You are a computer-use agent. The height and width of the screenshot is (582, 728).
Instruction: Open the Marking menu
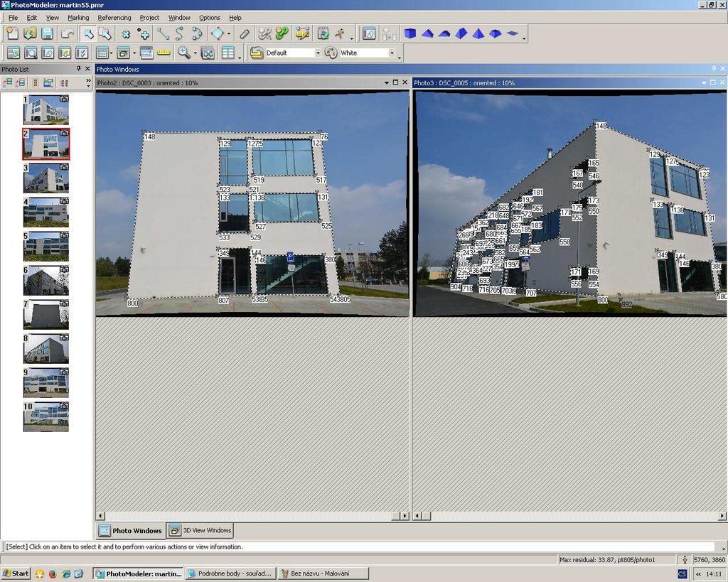[x=78, y=18]
